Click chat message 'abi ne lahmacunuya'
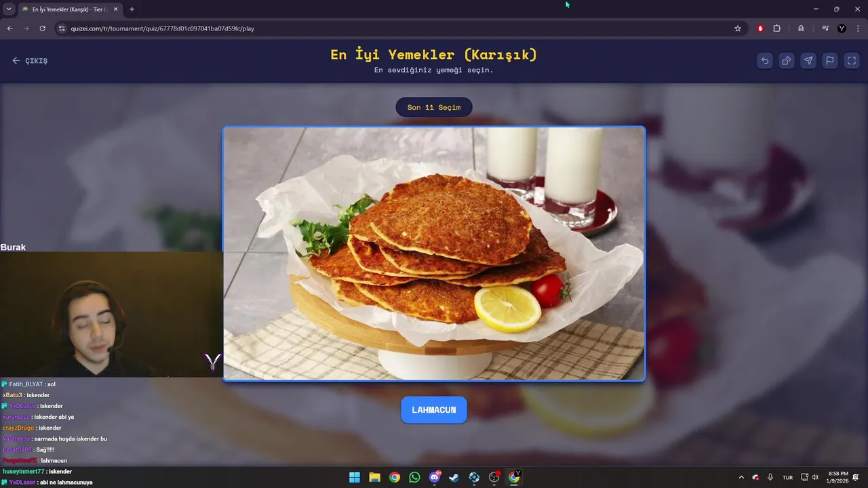This screenshot has height=488, width=868. click(66, 483)
